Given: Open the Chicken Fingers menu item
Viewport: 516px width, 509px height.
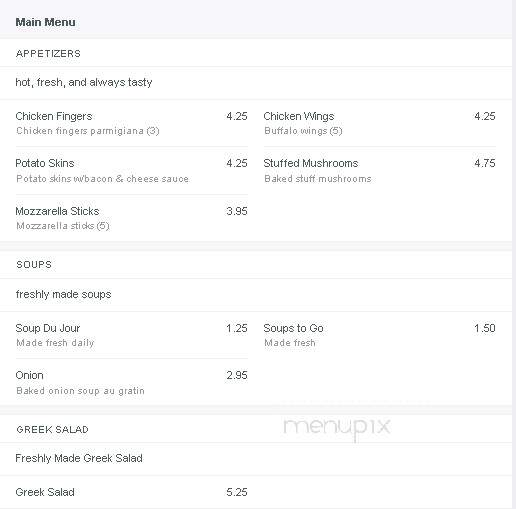Looking at the screenshot, I should (x=54, y=116).
